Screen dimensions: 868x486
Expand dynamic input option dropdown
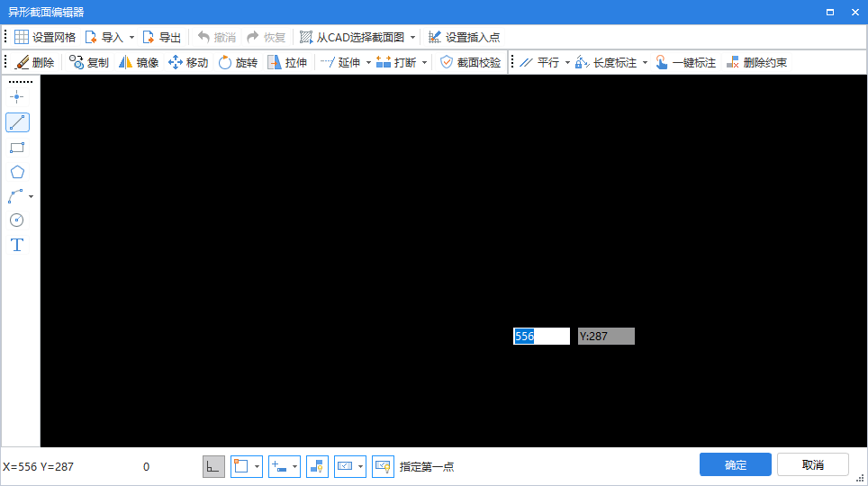360,466
